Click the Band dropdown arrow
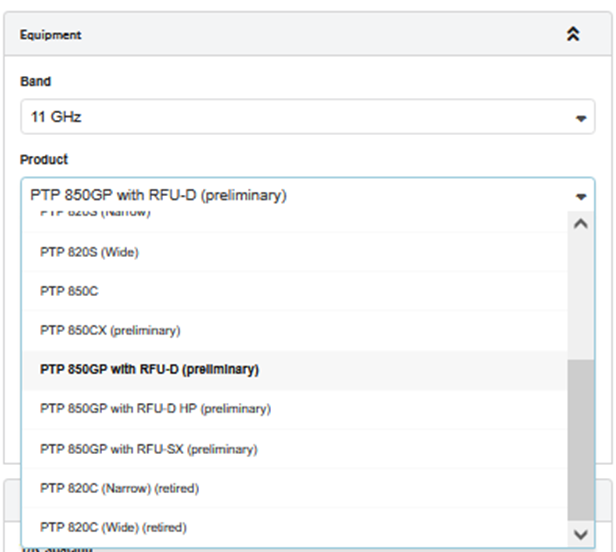 click(580, 119)
